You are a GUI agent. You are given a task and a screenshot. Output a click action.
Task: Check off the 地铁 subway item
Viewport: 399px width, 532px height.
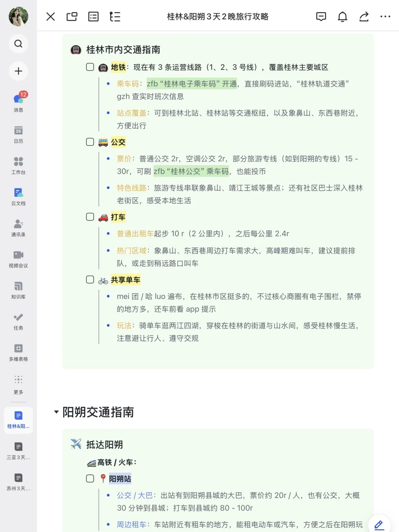coord(90,67)
